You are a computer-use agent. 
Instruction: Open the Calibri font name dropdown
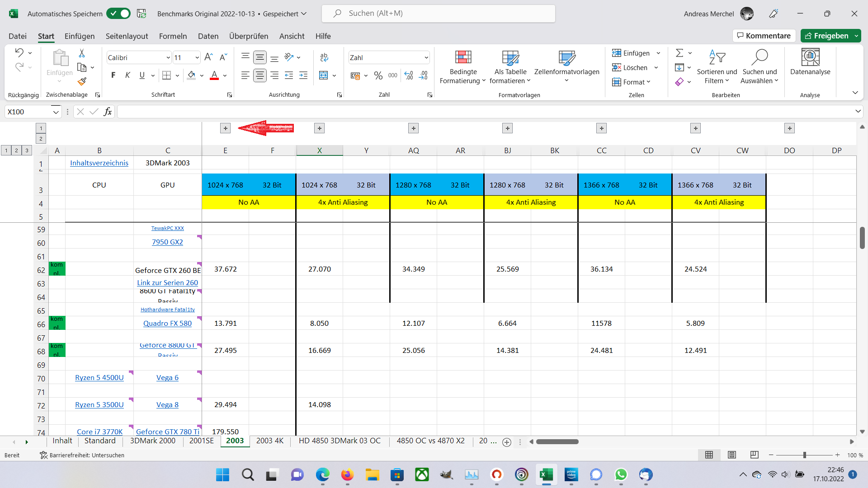click(x=168, y=57)
